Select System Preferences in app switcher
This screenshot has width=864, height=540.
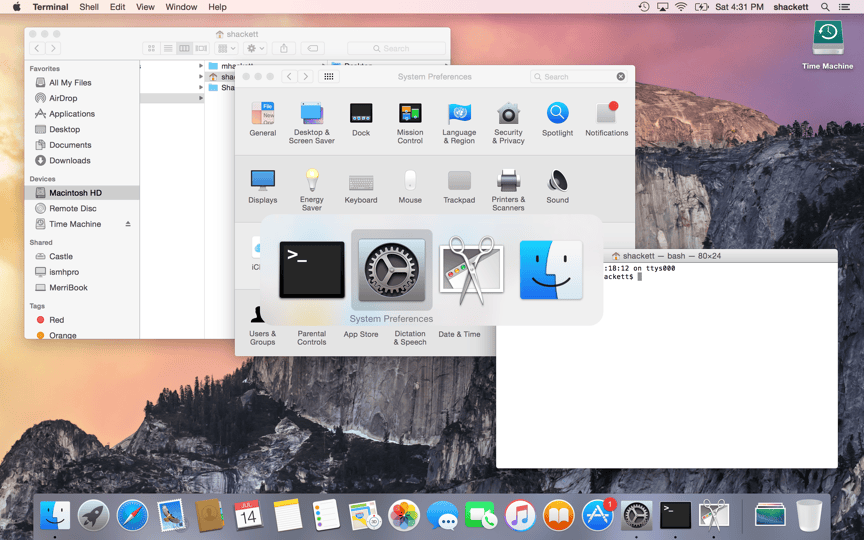click(x=391, y=270)
